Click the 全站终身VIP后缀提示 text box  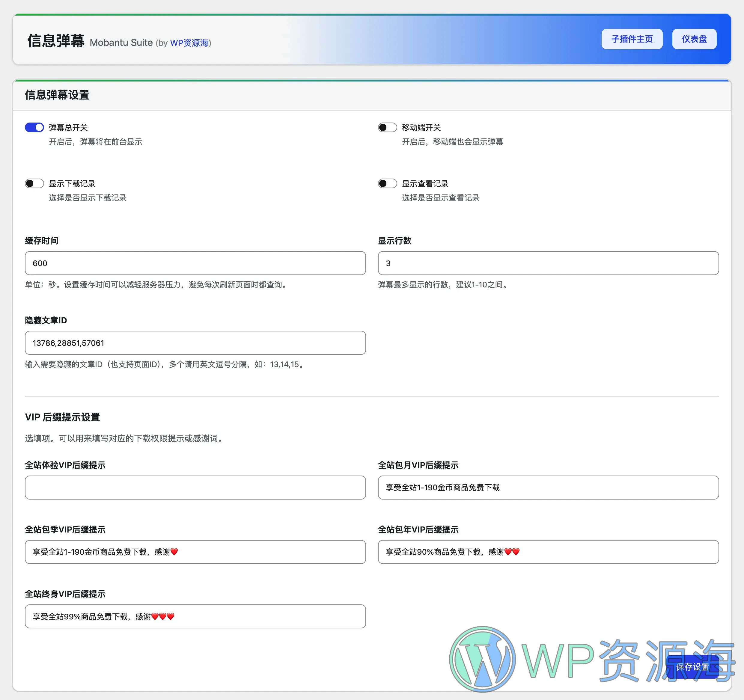[195, 616]
